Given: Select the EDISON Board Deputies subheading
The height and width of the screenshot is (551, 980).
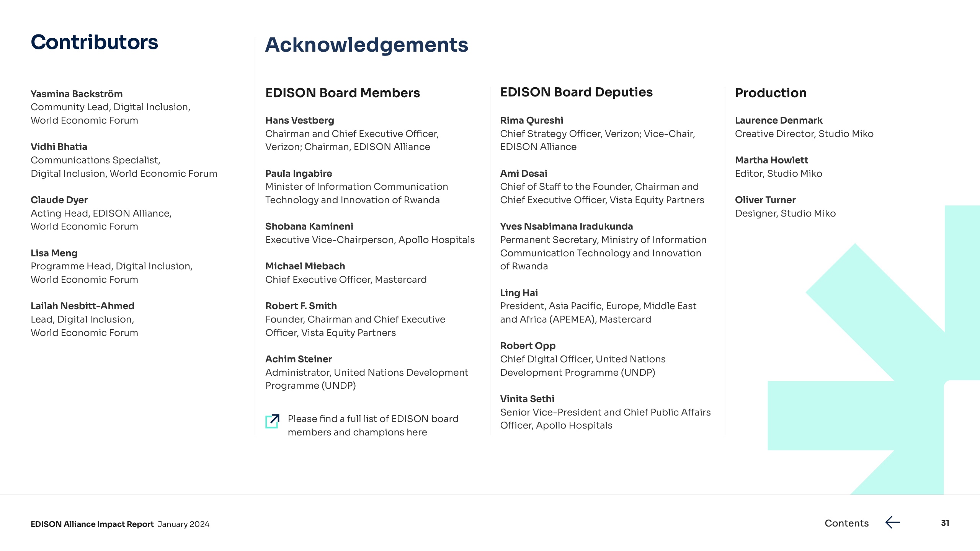Looking at the screenshot, I should click(x=576, y=92).
